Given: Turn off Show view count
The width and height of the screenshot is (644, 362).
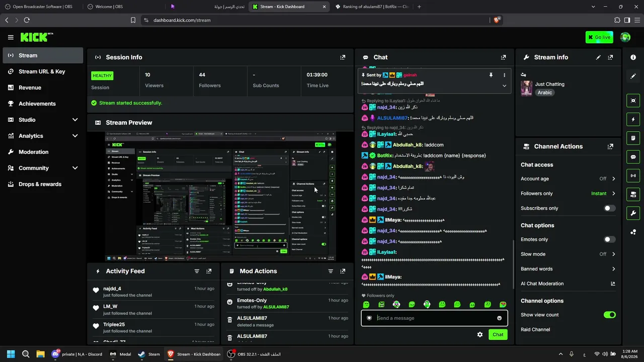Looking at the screenshot, I should coord(609,315).
